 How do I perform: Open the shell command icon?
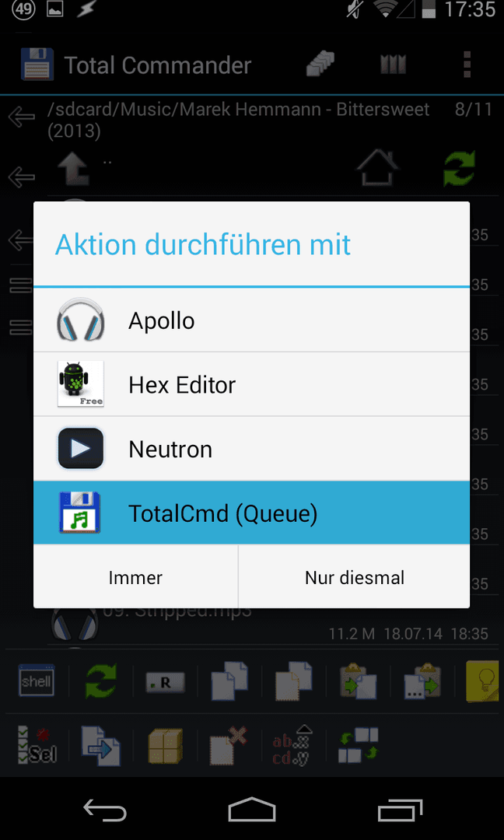[36, 681]
